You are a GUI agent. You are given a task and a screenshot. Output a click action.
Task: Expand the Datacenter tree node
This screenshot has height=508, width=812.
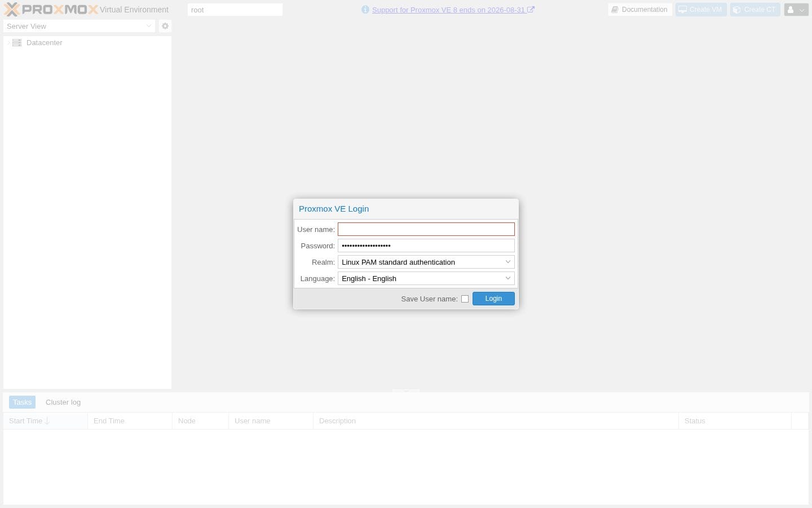[x=8, y=43]
